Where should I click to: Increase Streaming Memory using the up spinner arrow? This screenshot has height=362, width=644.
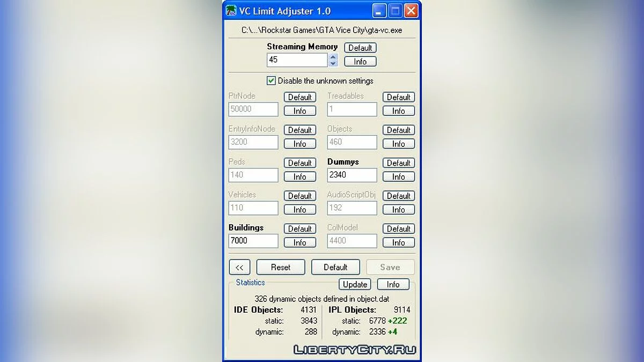click(x=333, y=57)
